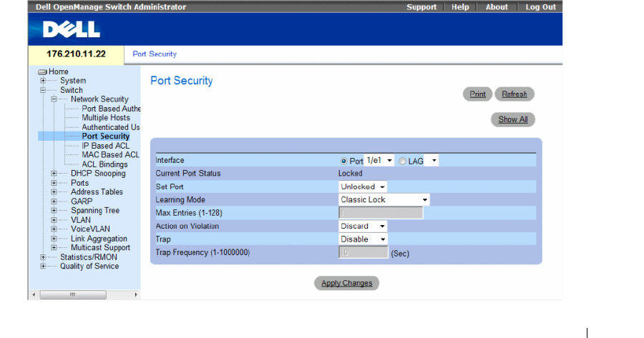Click the Locked status text
The width and height of the screenshot is (644, 338).
point(351,174)
